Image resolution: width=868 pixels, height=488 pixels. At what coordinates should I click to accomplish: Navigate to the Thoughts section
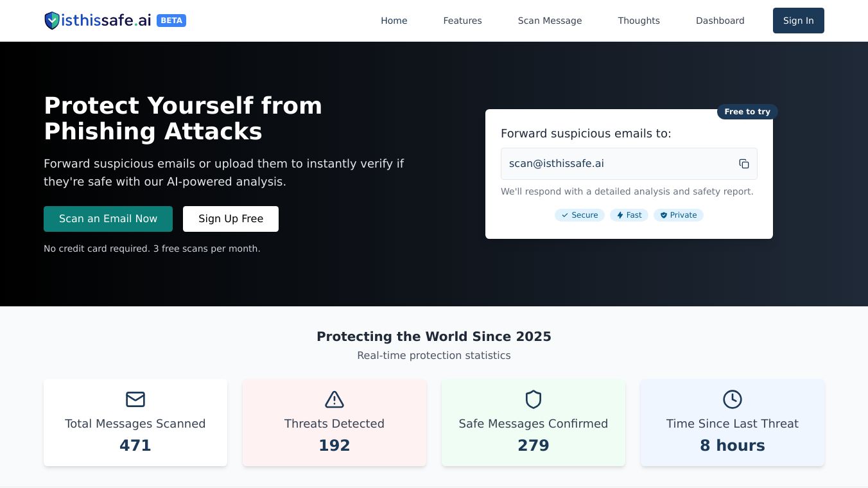639,21
